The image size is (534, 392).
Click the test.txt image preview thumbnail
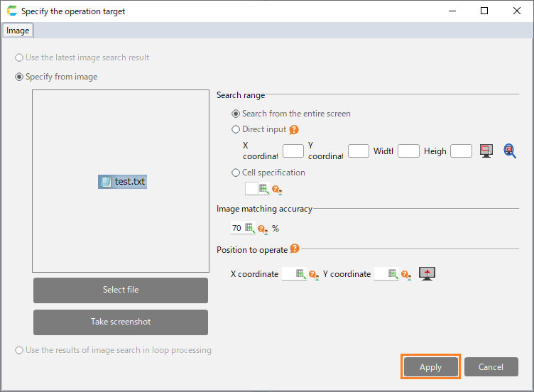(x=123, y=182)
